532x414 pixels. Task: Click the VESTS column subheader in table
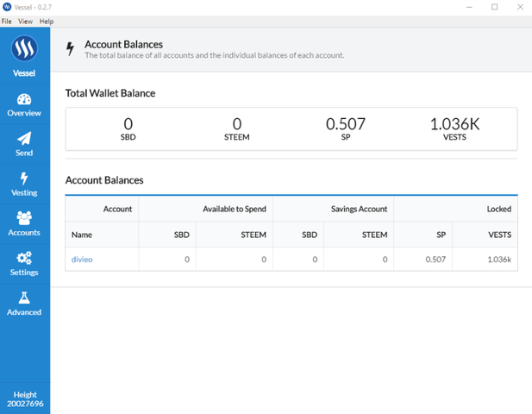[485, 235]
